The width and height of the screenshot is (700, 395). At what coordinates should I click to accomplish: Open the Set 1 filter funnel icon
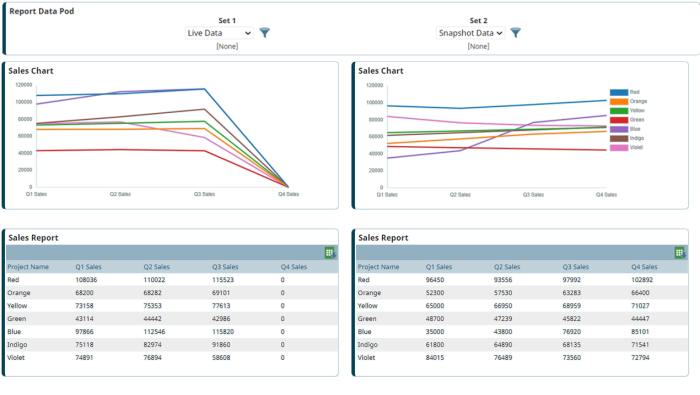(x=265, y=33)
